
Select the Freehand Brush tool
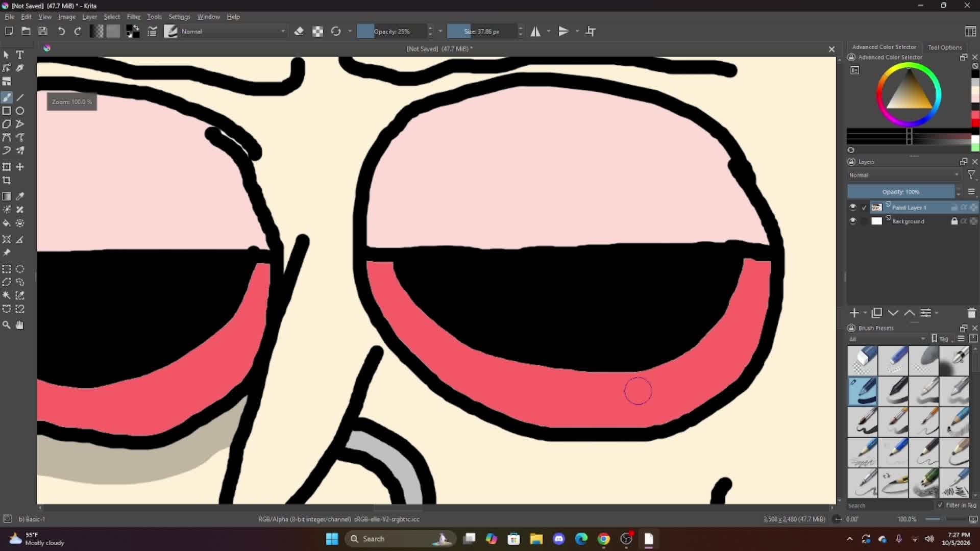[x=7, y=97]
